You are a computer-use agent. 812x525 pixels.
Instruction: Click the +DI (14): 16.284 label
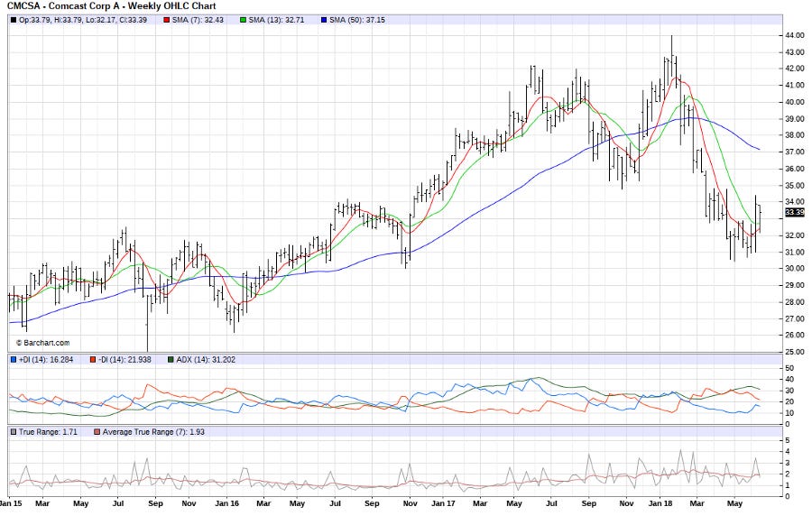click(46, 359)
